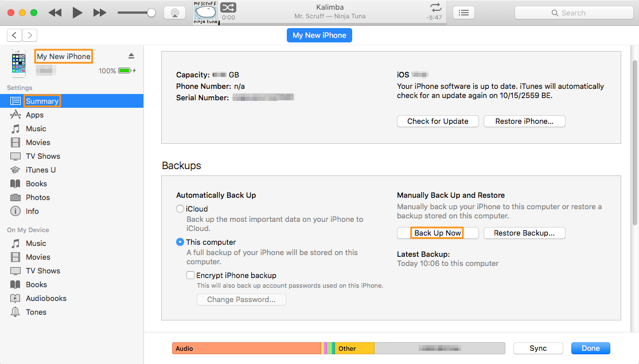Click the Search field
Image resolution: width=639 pixels, height=364 pixels.
click(574, 13)
